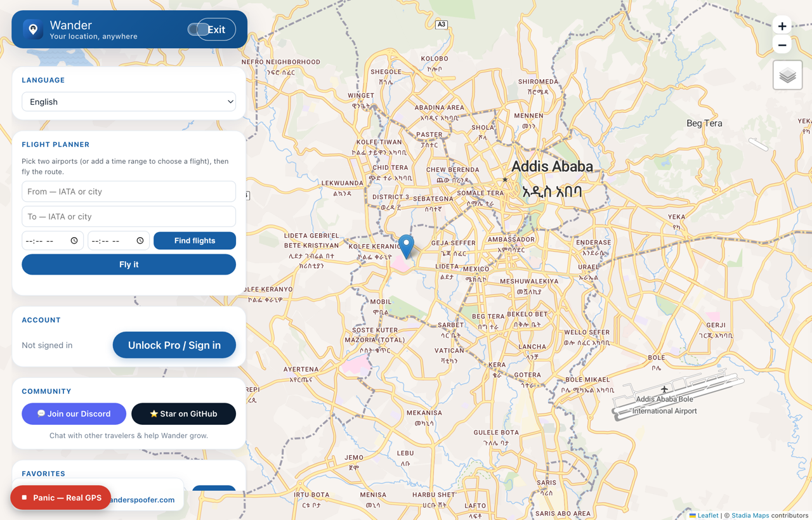
Task: Click Join our Discord button
Action: click(x=74, y=413)
